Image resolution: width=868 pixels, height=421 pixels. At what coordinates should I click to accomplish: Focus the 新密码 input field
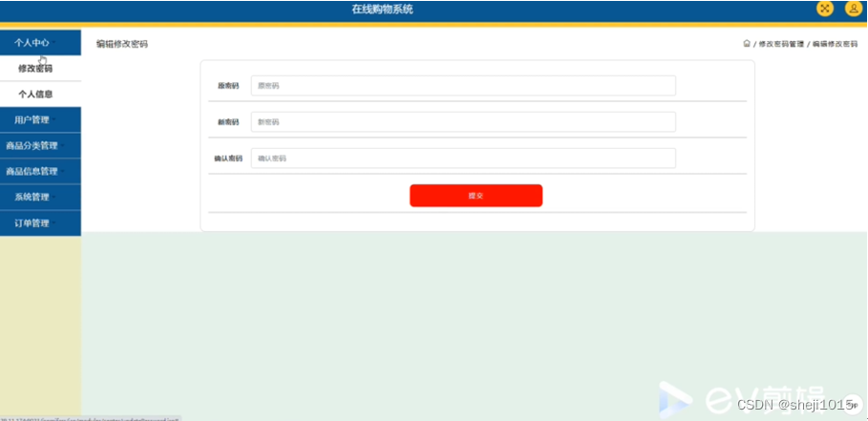[463, 121]
